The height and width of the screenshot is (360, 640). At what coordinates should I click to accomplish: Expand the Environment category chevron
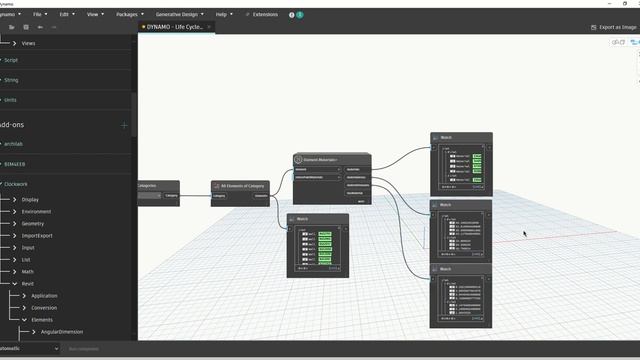[x=15, y=211]
